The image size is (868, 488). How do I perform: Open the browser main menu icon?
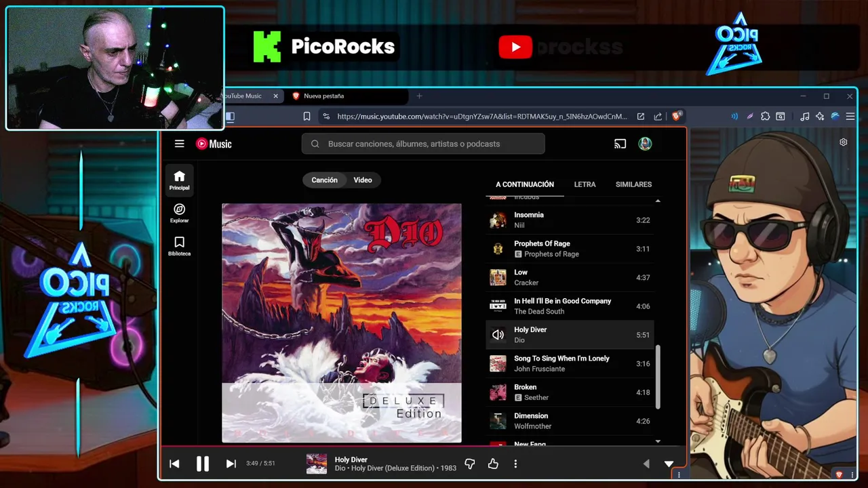850,116
